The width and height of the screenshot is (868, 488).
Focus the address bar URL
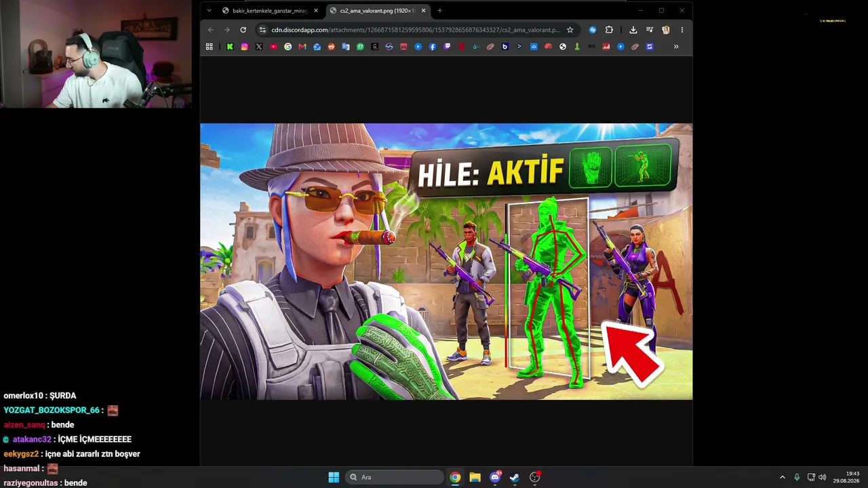416,30
